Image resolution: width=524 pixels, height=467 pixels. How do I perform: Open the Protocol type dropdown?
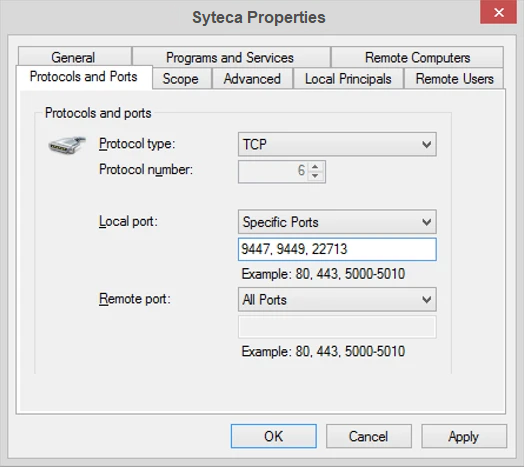pyautogui.click(x=337, y=144)
